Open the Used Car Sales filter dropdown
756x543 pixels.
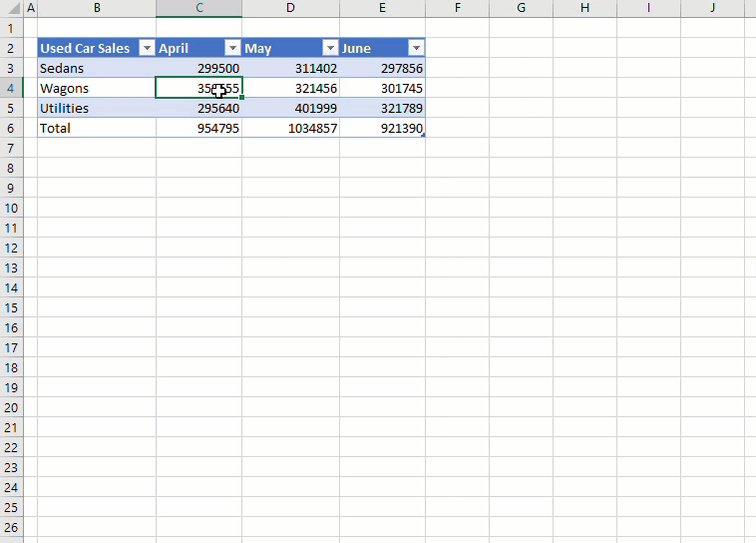pos(147,49)
